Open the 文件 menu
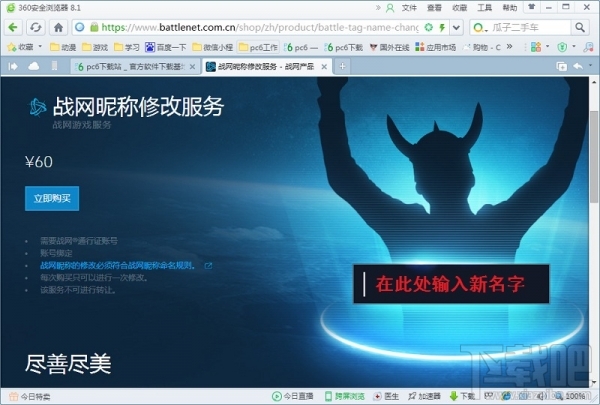Image resolution: width=600 pixels, height=405 pixels. coord(409,8)
